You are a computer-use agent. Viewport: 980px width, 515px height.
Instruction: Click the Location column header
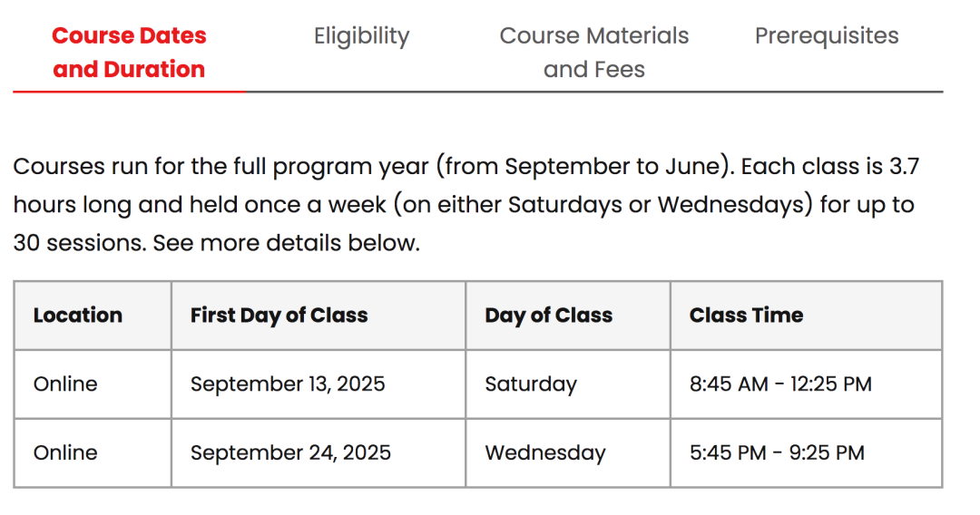pyautogui.click(x=77, y=316)
